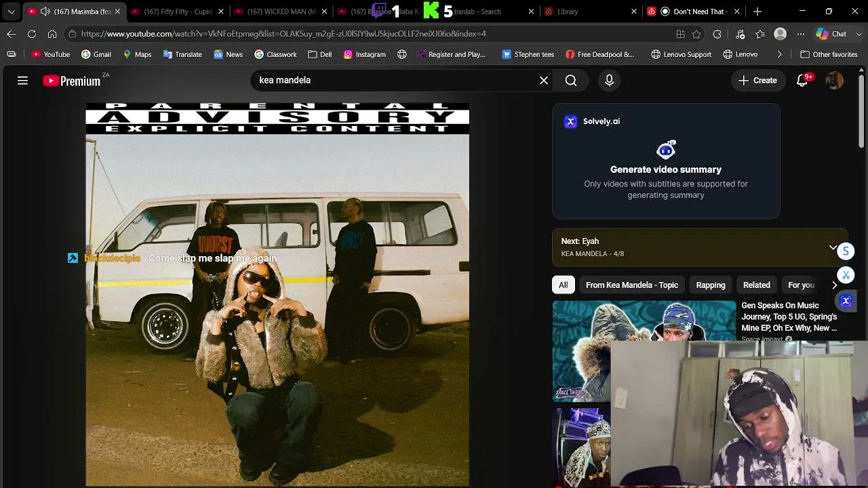
Task: Switch to the Library tab
Action: 591,12
